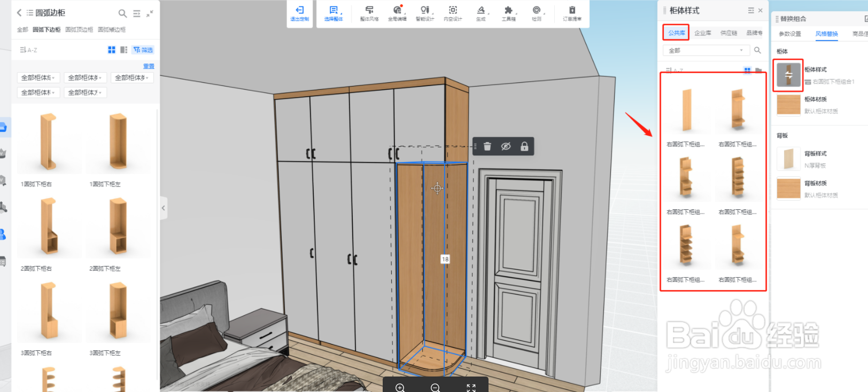Click search magnifier in 柜体样式 panel

pyautogui.click(x=757, y=50)
